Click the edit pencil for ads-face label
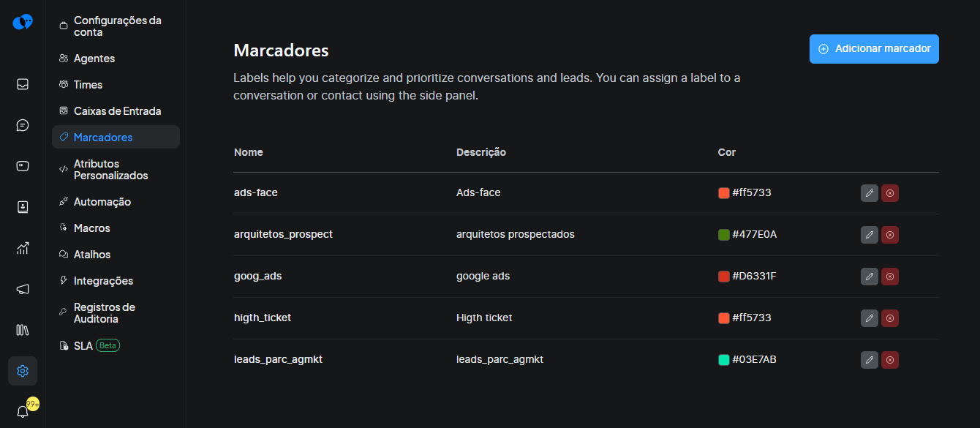The image size is (980, 428). pos(869,193)
